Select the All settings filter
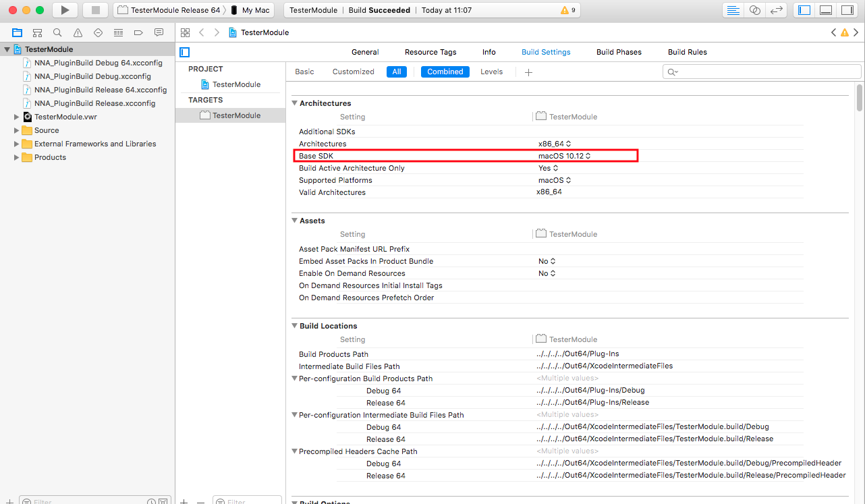Viewport: 865px width, 504px height. click(397, 72)
